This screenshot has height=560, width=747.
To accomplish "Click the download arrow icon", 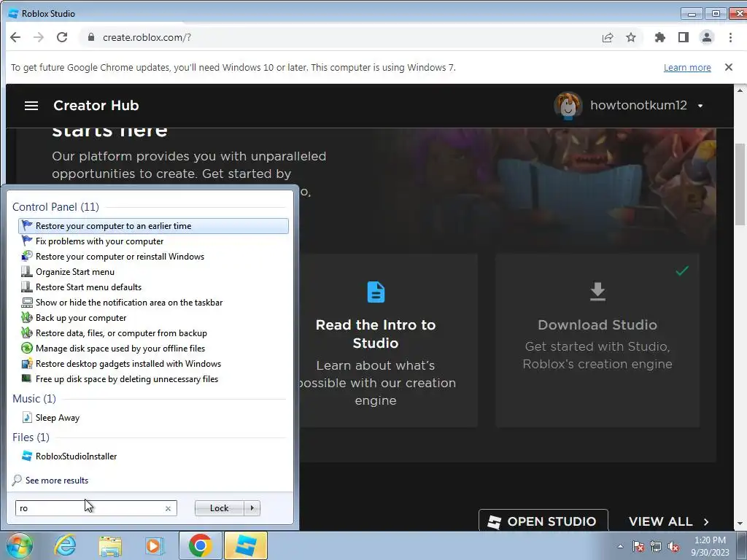I will coord(597,292).
